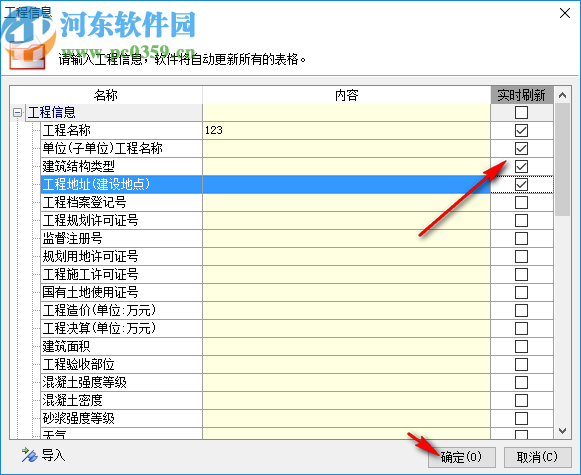
Task: Click the vertical scrollbar thumb
Action: (562, 160)
